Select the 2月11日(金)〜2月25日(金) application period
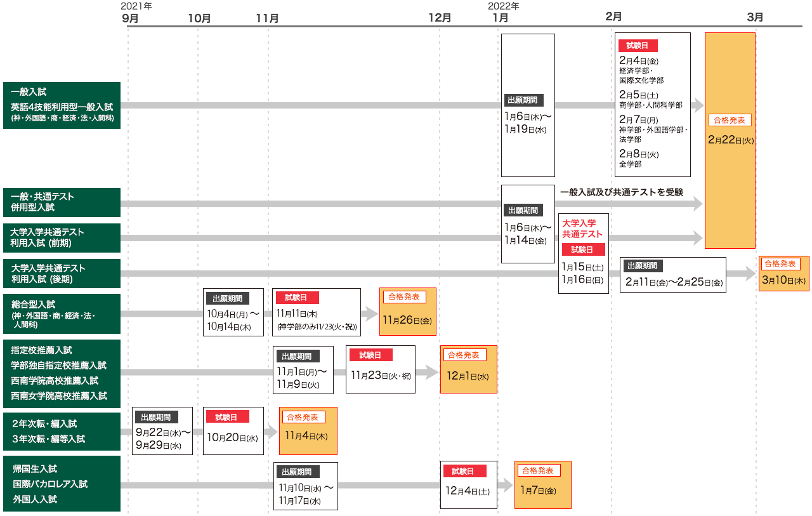Image resolution: width=812 pixels, height=516 pixels. [x=674, y=282]
